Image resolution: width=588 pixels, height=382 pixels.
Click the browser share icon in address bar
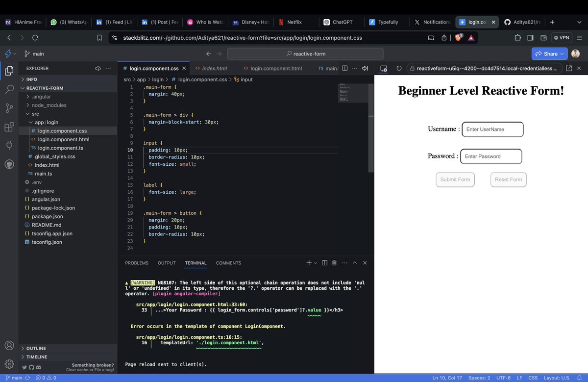coord(444,37)
